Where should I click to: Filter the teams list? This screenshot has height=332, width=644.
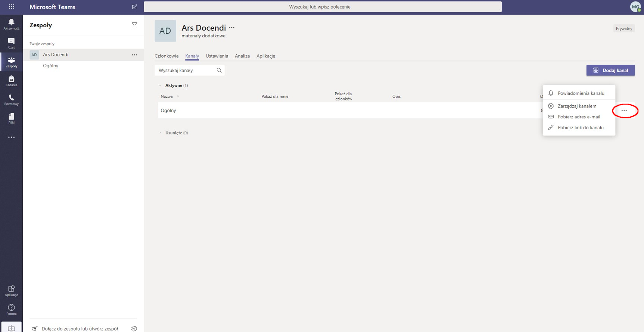pyautogui.click(x=134, y=25)
